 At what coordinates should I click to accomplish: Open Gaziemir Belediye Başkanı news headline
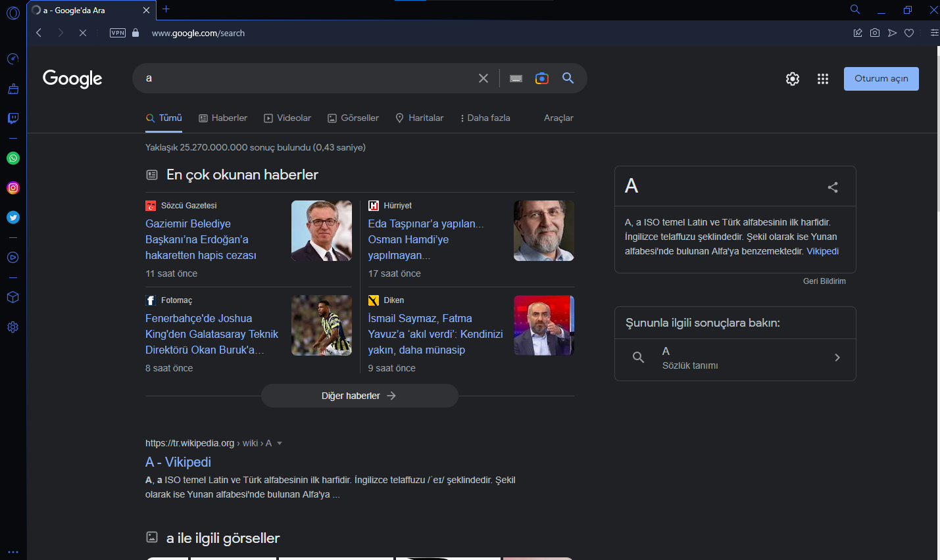tap(201, 240)
